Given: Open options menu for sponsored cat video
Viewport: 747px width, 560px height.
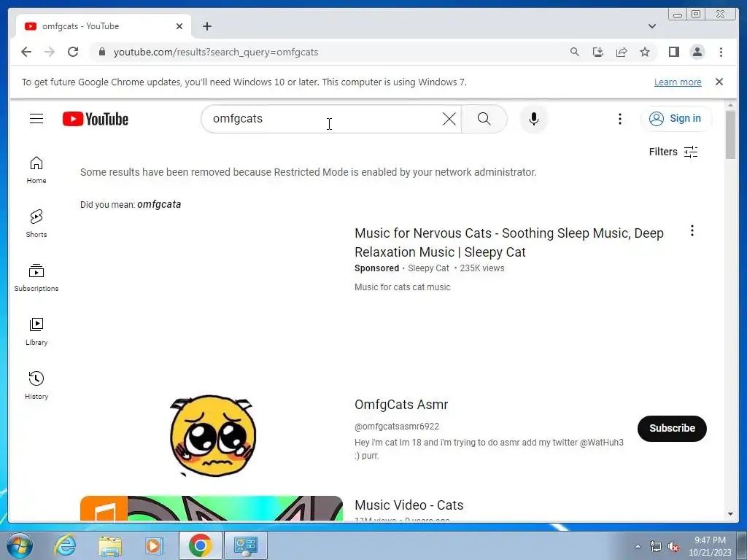Looking at the screenshot, I should click(x=692, y=231).
